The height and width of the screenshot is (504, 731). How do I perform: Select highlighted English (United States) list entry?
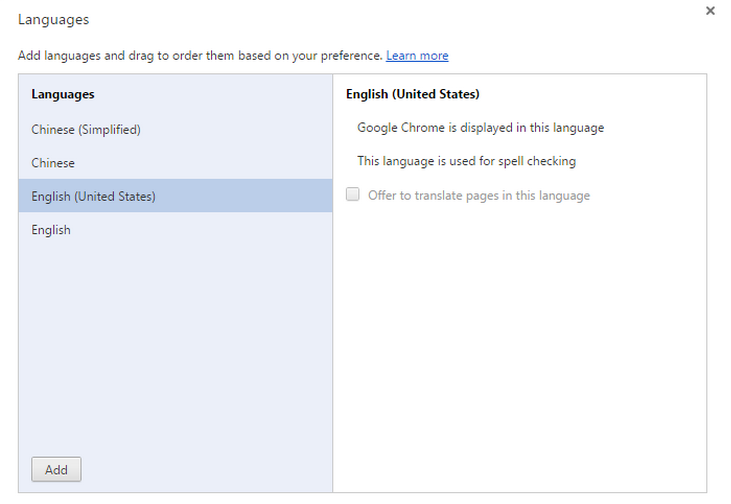point(93,196)
